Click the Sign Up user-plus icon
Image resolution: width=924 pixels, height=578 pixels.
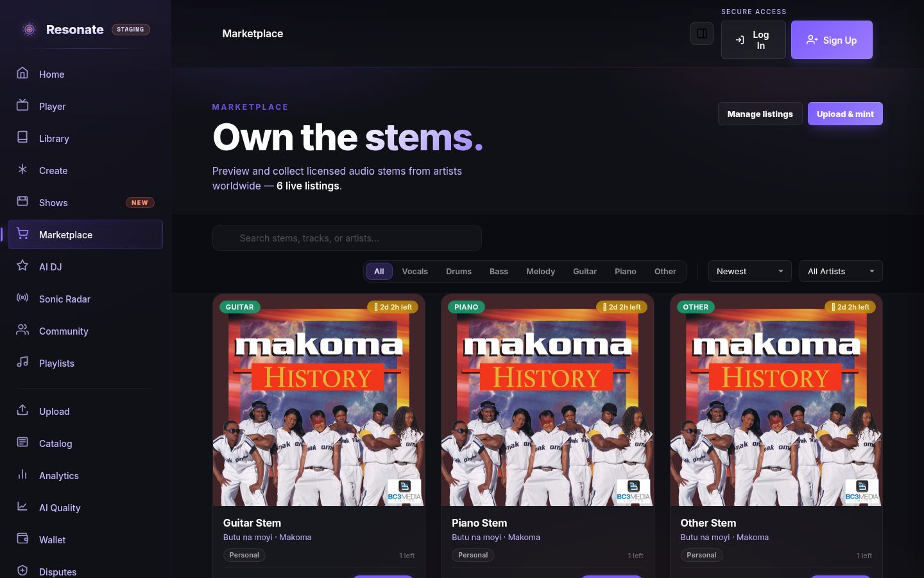(812, 40)
